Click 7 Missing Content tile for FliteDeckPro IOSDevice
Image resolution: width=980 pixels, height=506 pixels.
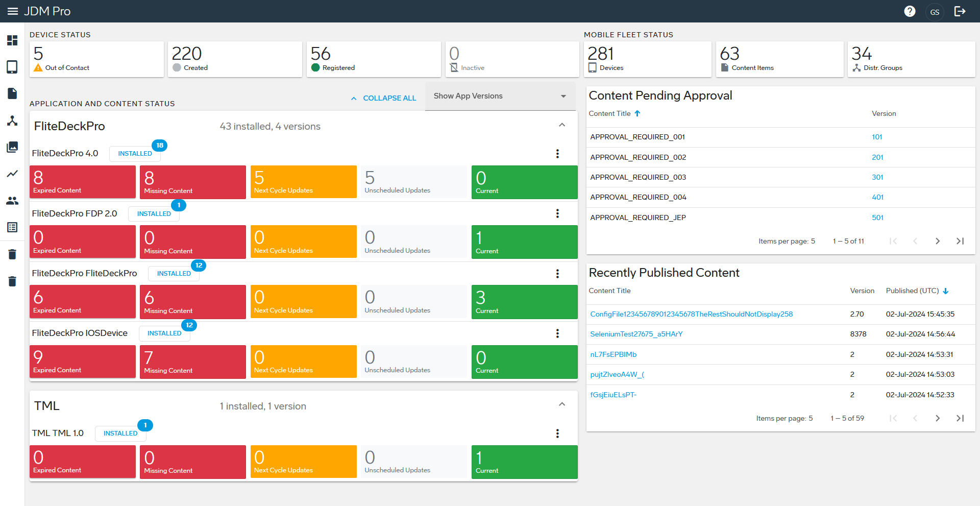pyautogui.click(x=193, y=362)
